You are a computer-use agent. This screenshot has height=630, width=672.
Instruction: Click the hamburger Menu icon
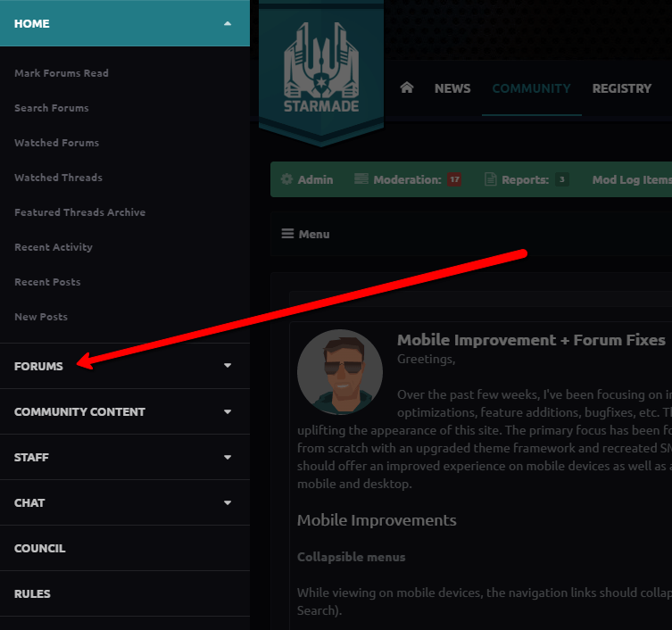287,234
